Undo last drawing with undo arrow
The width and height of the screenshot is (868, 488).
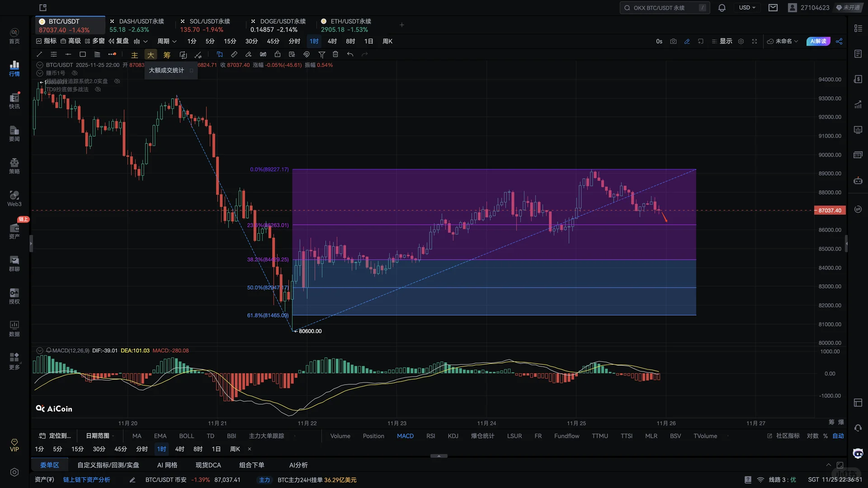click(350, 54)
